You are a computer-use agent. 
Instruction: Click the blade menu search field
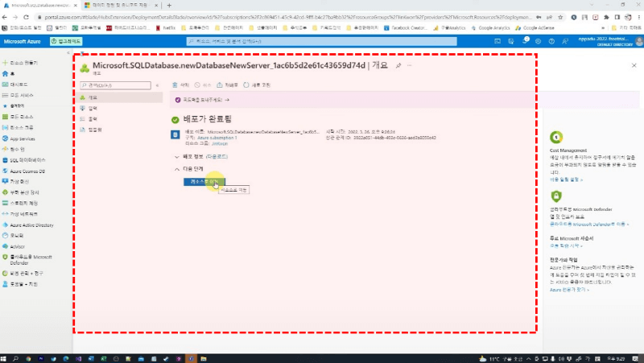[x=115, y=85]
